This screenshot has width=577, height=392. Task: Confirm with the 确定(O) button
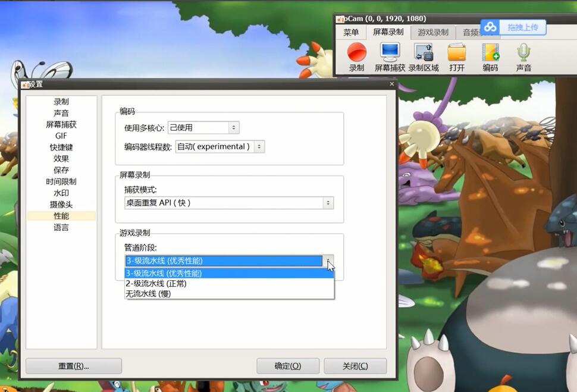pos(288,366)
